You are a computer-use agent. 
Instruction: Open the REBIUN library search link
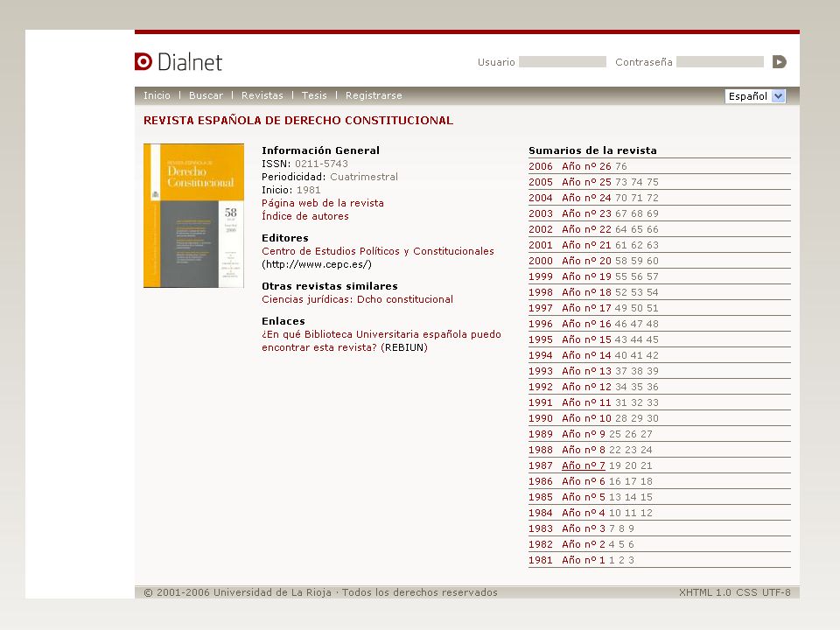pos(404,347)
